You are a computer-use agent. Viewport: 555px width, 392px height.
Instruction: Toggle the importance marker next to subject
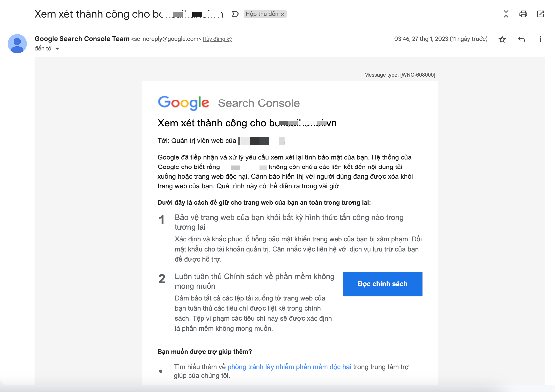pyautogui.click(x=235, y=14)
